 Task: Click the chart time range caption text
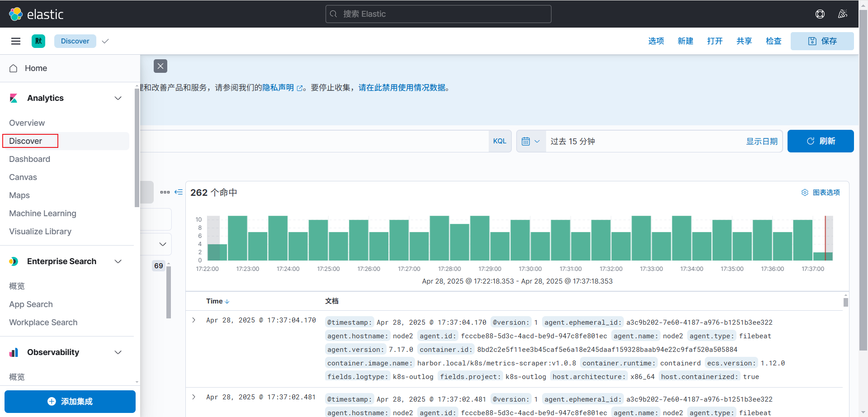point(517,281)
